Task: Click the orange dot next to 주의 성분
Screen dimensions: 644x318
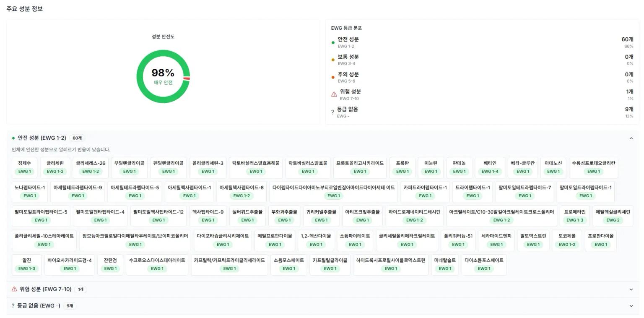Action: tap(333, 77)
